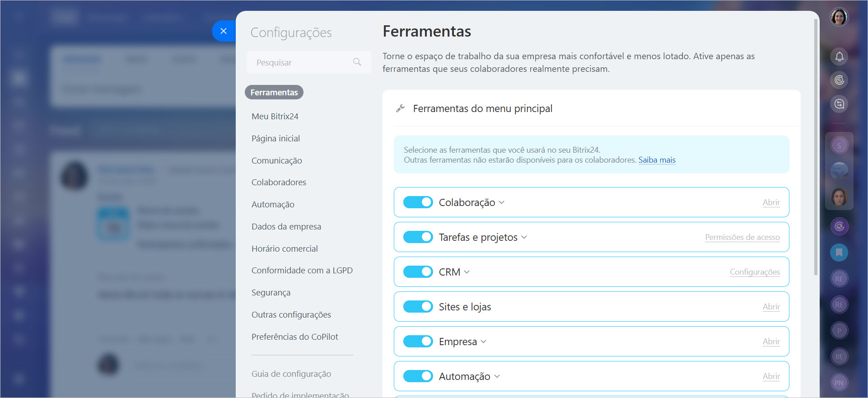Go to Colaboradores settings
868x398 pixels.
click(279, 183)
